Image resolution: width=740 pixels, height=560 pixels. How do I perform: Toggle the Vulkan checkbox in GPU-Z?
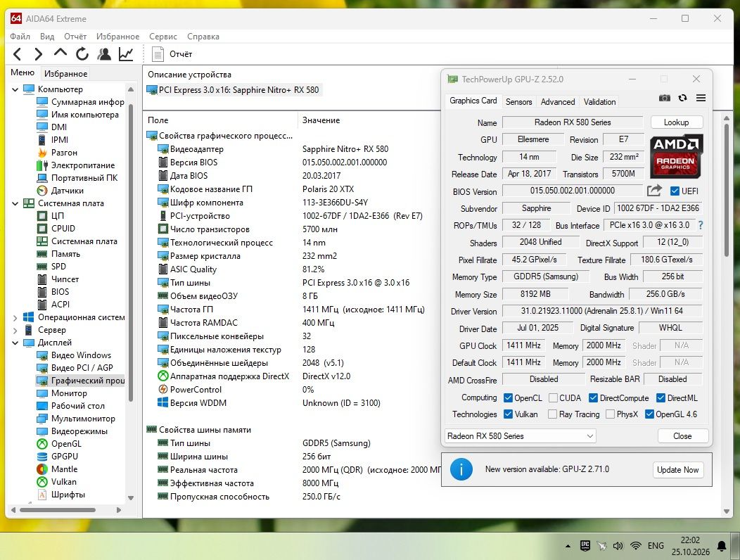pyautogui.click(x=509, y=414)
